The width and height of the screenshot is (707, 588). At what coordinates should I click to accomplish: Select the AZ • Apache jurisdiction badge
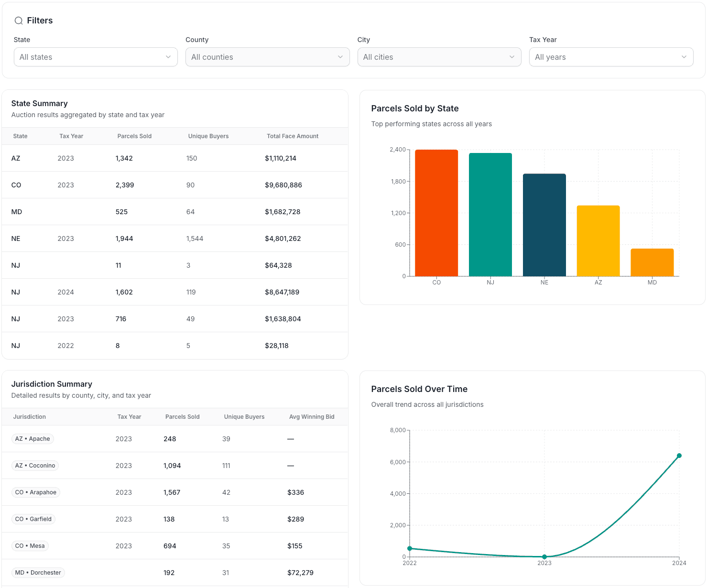(33, 439)
